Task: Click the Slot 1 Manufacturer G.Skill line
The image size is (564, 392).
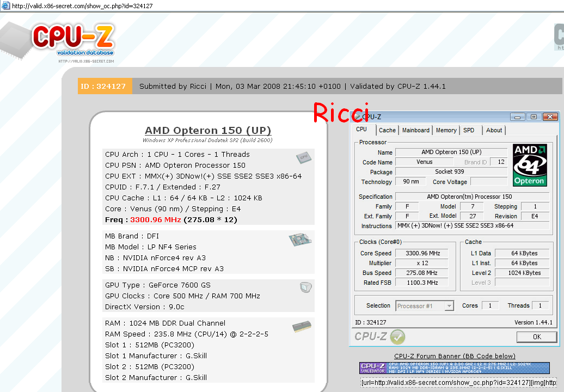Action: point(156,356)
